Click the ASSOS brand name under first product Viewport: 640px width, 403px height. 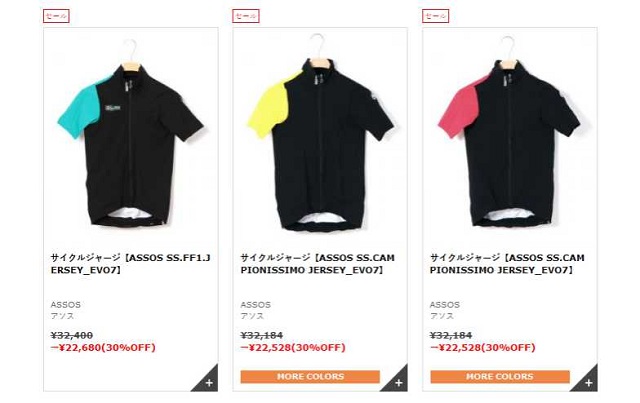point(65,305)
